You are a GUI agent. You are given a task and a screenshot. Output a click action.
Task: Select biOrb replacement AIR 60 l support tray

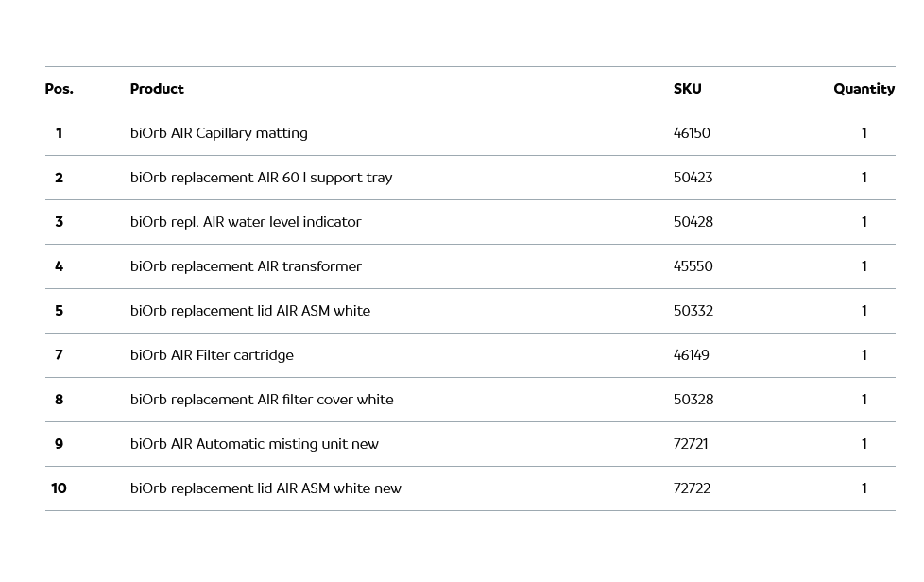pos(261,178)
